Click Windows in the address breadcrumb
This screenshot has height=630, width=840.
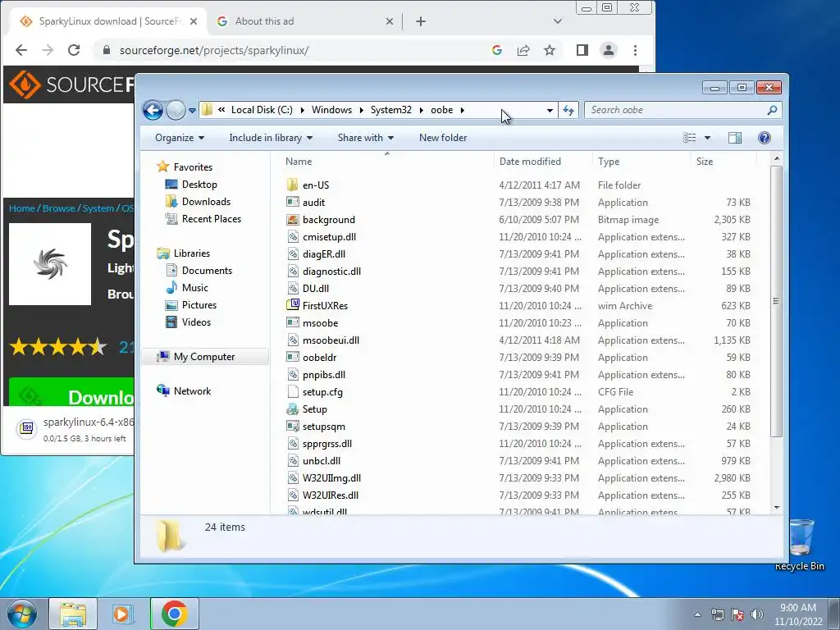click(331, 110)
